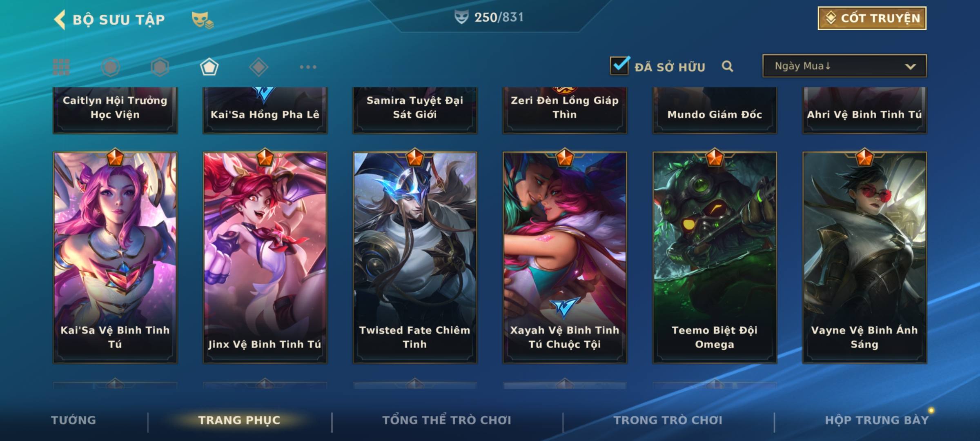Open the mask and coins icon
This screenshot has height=441, width=980.
pyautogui.click(x=203, y=20)
